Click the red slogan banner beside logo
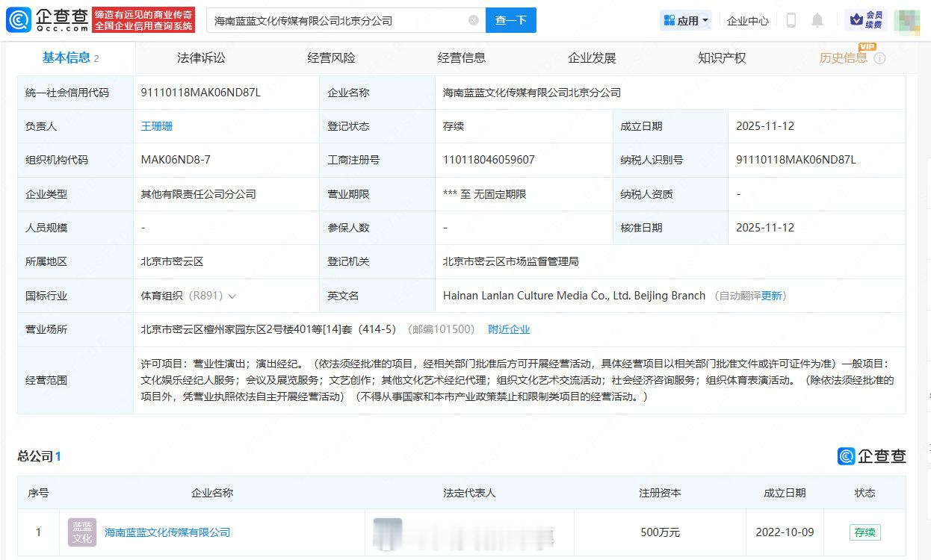 tap(144, 20)
